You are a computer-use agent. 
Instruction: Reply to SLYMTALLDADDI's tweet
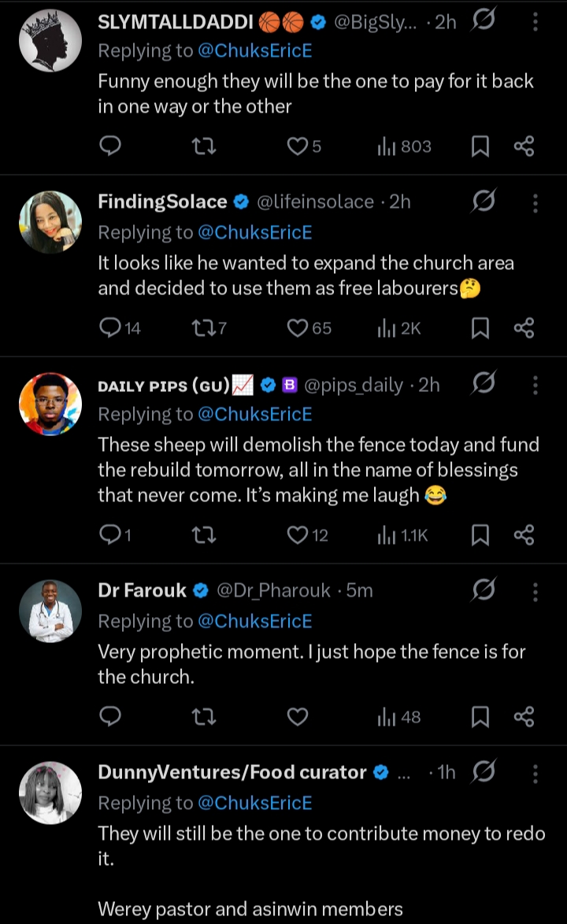coord(110,146)
